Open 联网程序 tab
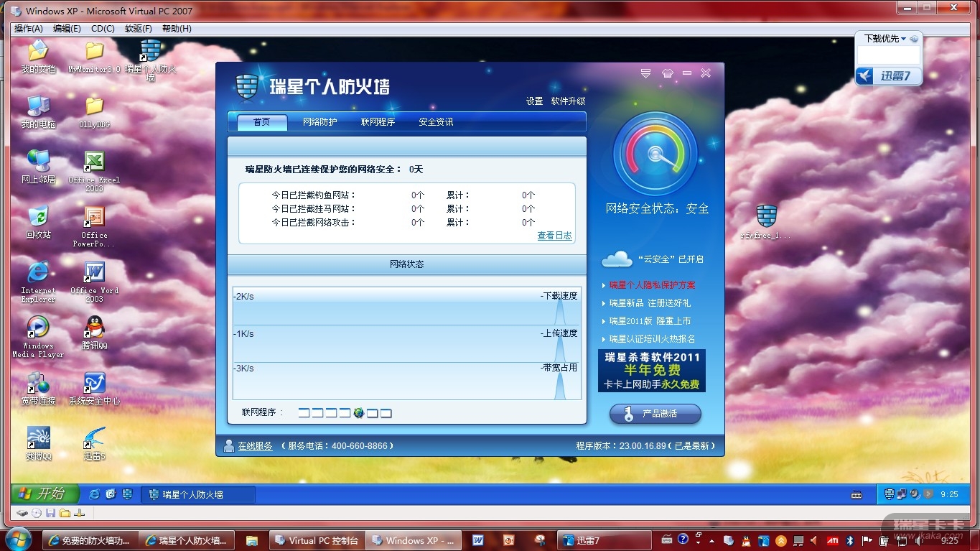 378,122
